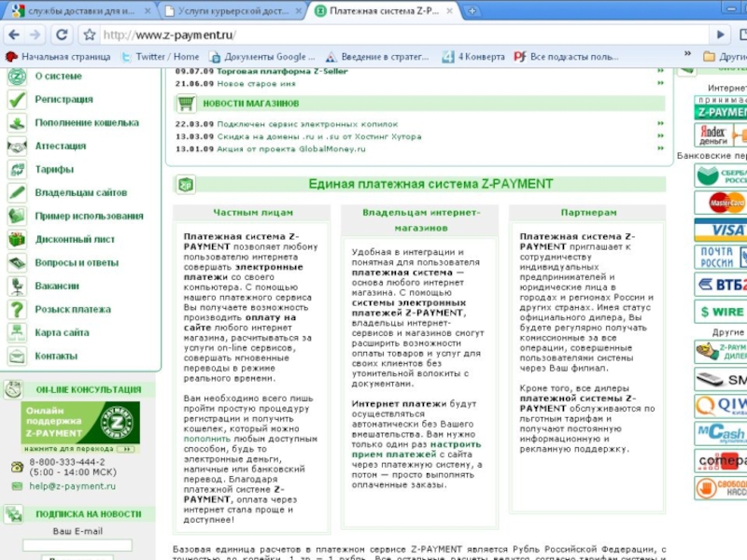Click the Карта сайта icon

point(17,333)
